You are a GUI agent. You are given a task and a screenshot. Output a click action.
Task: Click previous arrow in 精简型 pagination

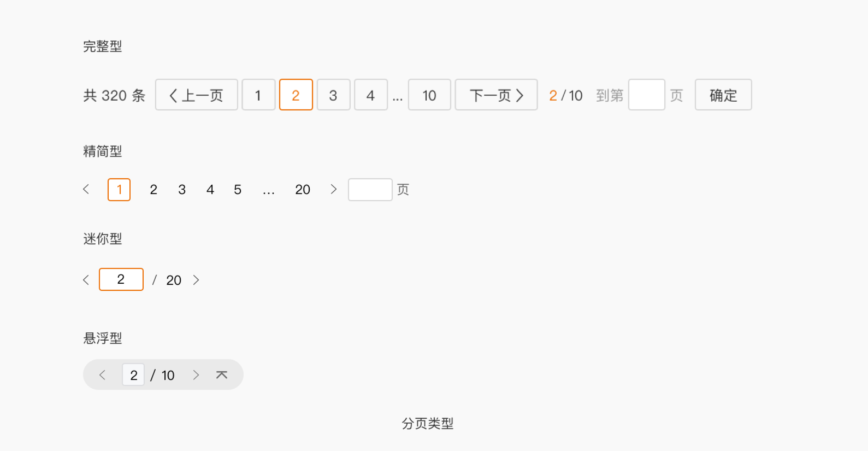click(x=86, y=189)
